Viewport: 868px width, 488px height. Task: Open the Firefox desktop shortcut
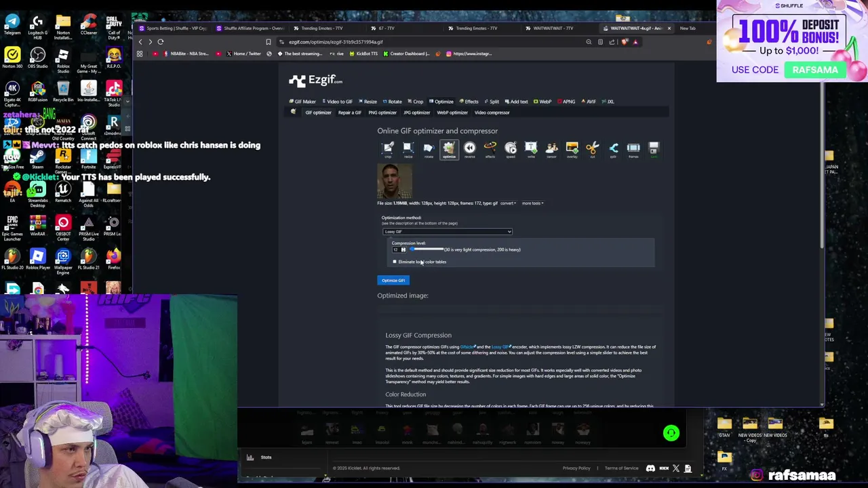click(114, 258)
